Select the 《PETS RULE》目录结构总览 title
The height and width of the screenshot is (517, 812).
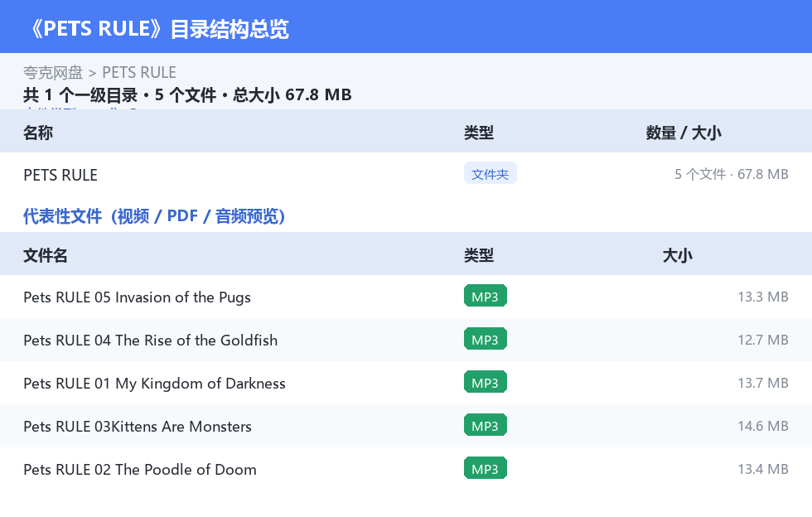click(x=158, y=29)
